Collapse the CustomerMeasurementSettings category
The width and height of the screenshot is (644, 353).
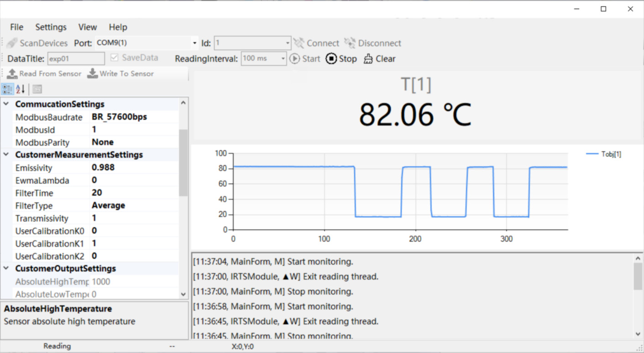pos(6,155)
